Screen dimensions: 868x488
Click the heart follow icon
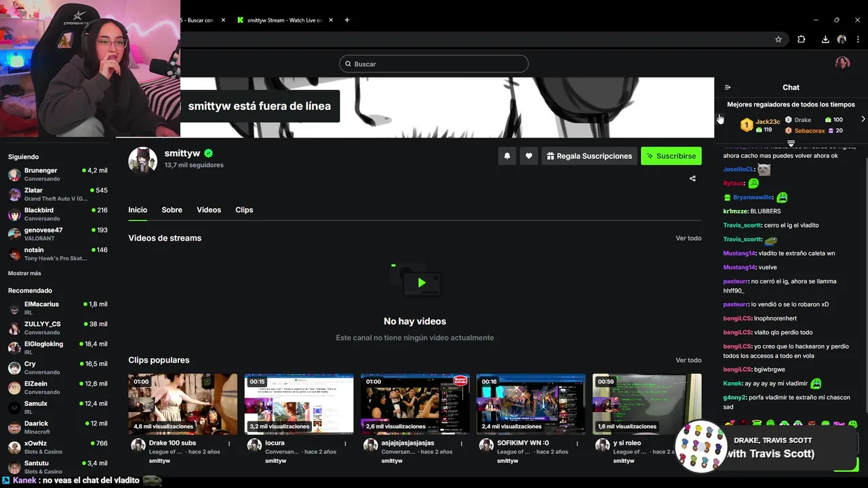pyautogui.click(x=529, y=156)
